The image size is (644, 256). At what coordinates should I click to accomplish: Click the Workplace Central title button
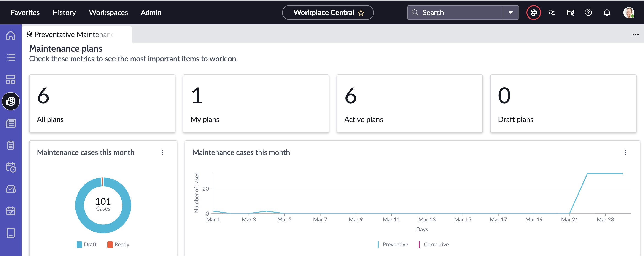[x=328, y=13]
